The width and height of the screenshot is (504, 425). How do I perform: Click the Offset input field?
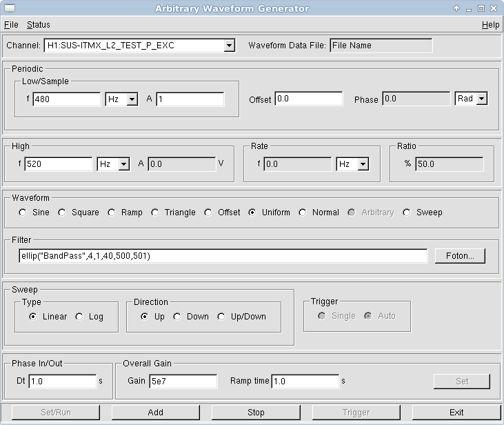click(309, 99)
